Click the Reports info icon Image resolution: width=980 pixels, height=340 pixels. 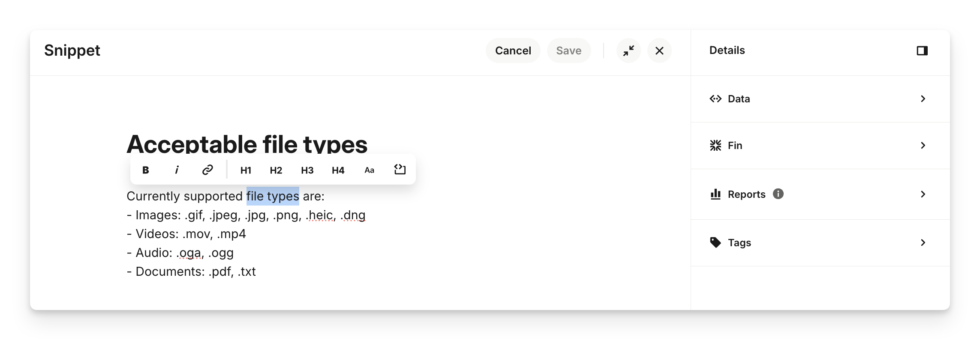click(778, 194)
